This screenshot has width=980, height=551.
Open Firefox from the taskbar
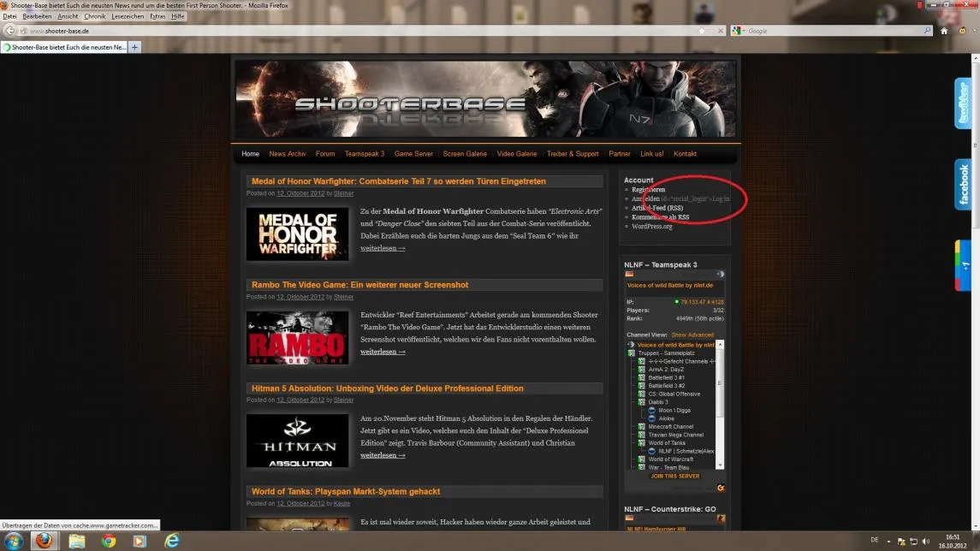pos(45,541)
